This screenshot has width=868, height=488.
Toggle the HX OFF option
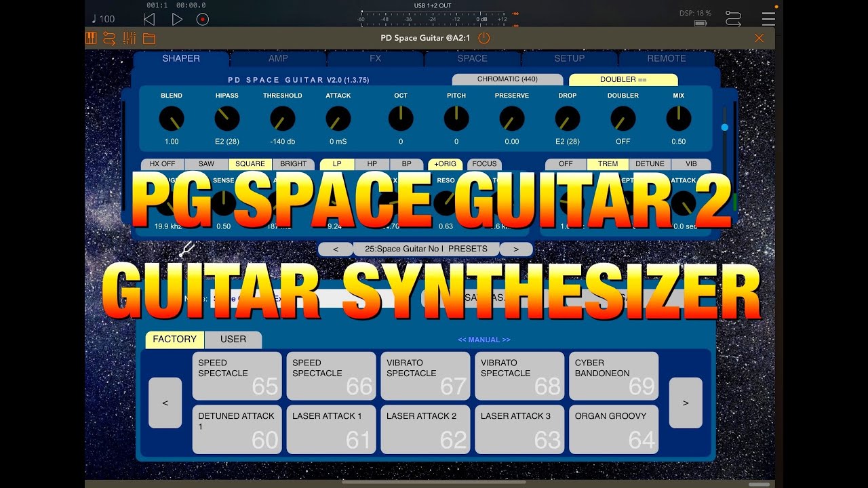point(162,164)
